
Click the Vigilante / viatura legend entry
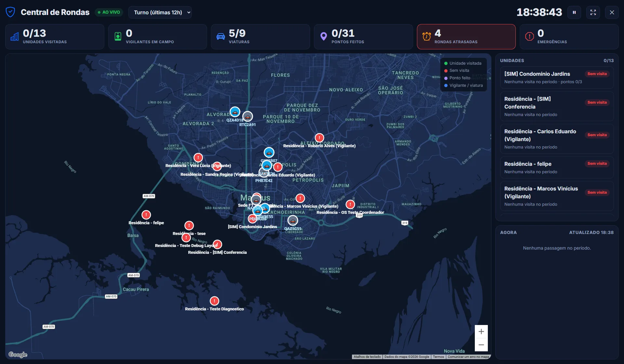coord(463,85)
